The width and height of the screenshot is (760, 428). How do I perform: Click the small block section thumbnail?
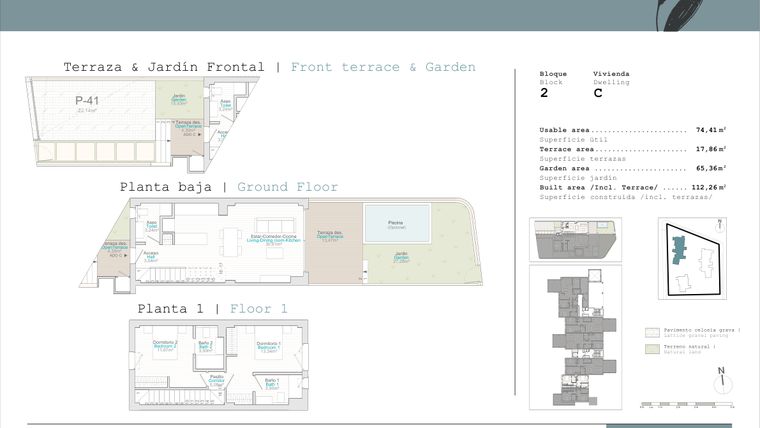pos(575,239)
